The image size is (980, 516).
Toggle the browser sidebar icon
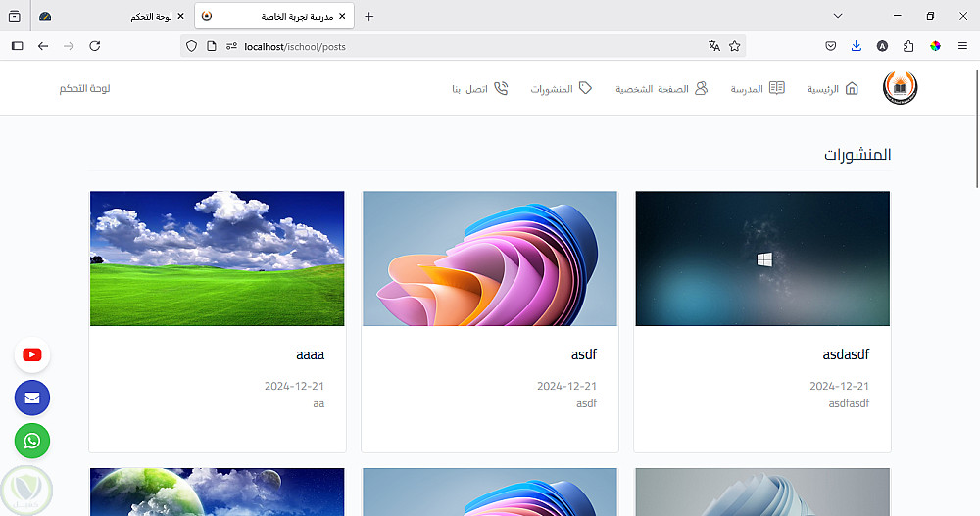[x=18, y=46]
